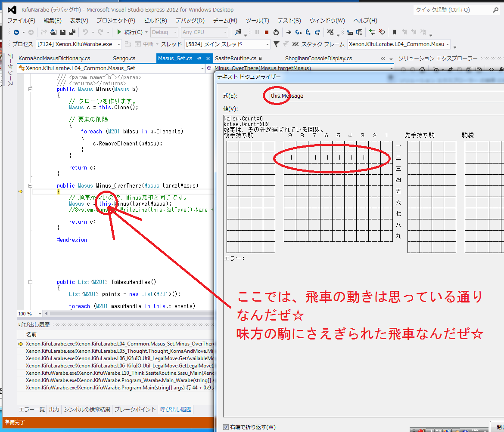Screen dimensions: 504x432
Task: Click the Step Out icon
Action: [x=317, y=32]
